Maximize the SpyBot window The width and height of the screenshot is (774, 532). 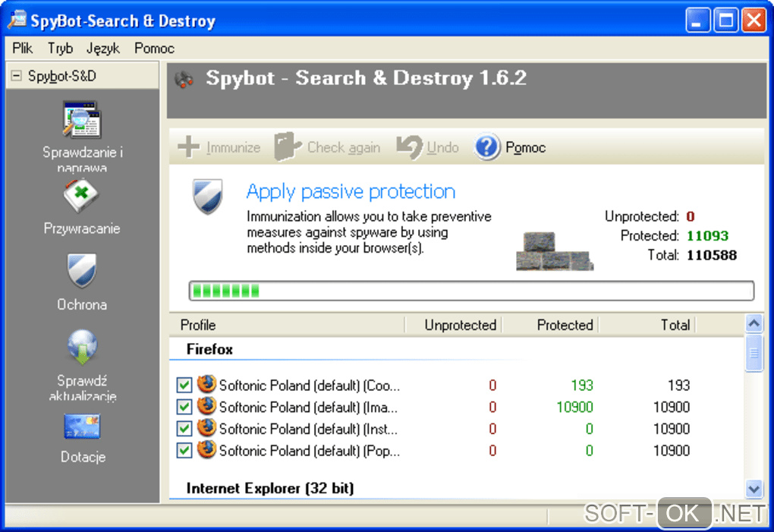coord(725,20)
